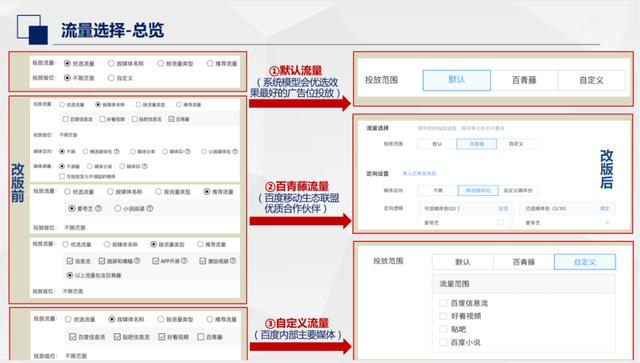Viewport: 640px width, 363px height.
Task: Show help for 插屏和横幅 option
Action: (x=137, y=261)
